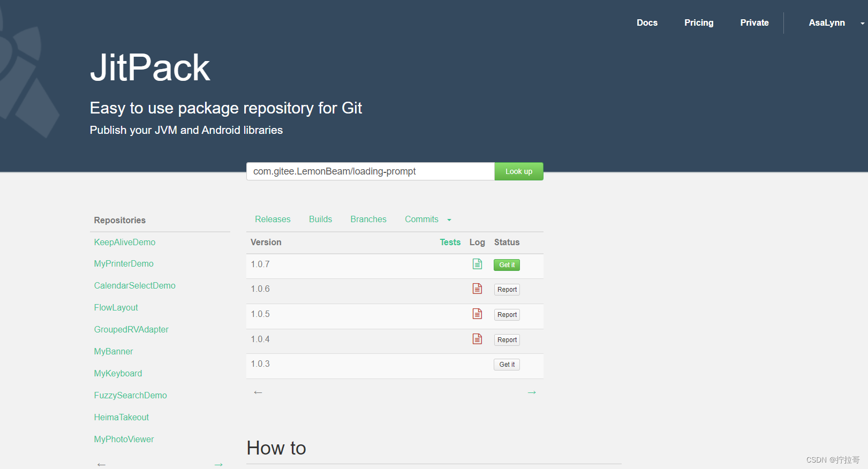Screen dimensions: 868x469
Task: Click the Repositories sidebar heading
Action: [120, 220]
